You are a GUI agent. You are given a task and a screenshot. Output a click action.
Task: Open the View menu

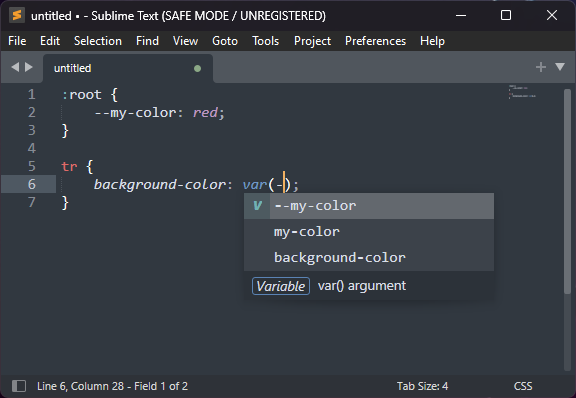[186, 41]
